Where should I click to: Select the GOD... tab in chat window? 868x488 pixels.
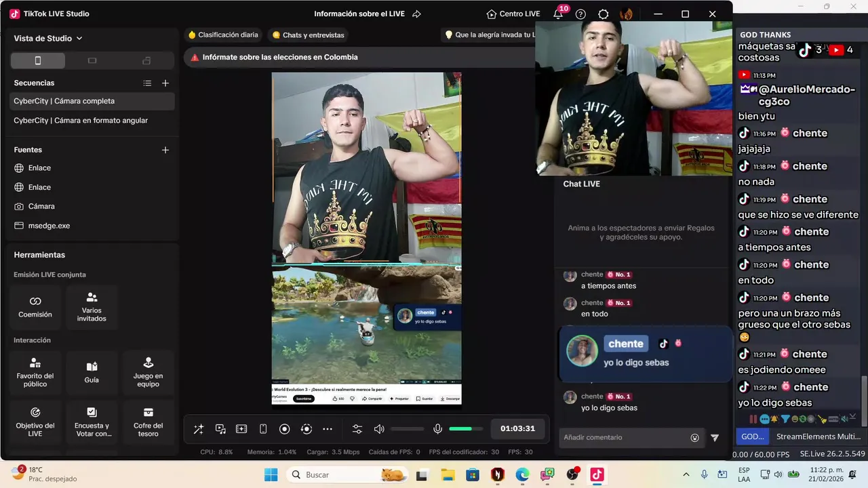tap(753, 436)
